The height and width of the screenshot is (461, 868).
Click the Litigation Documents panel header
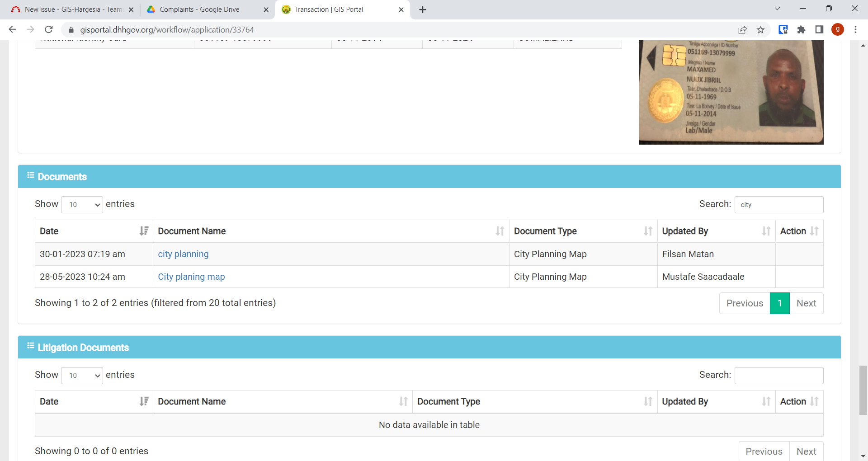pos(429,347)
